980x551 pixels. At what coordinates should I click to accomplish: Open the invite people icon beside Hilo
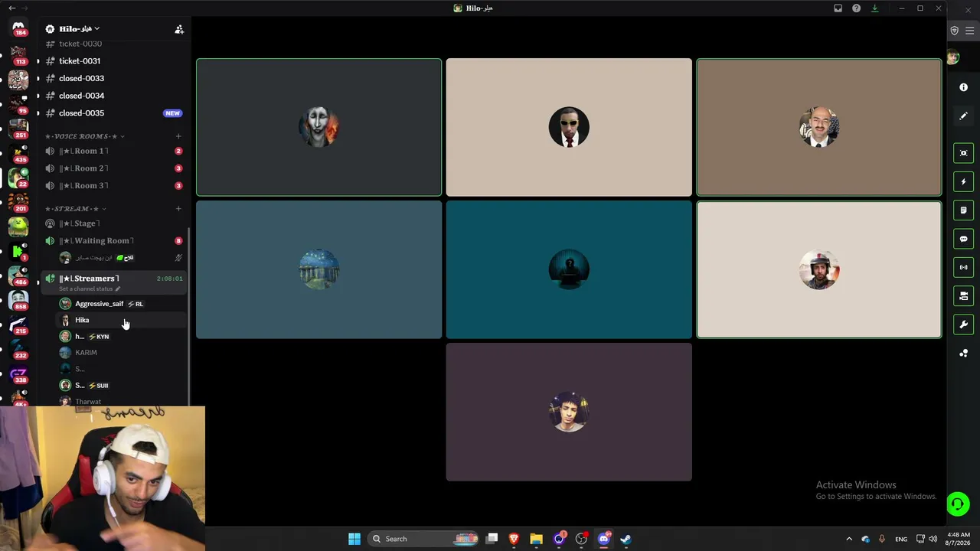tap(179, 29)
